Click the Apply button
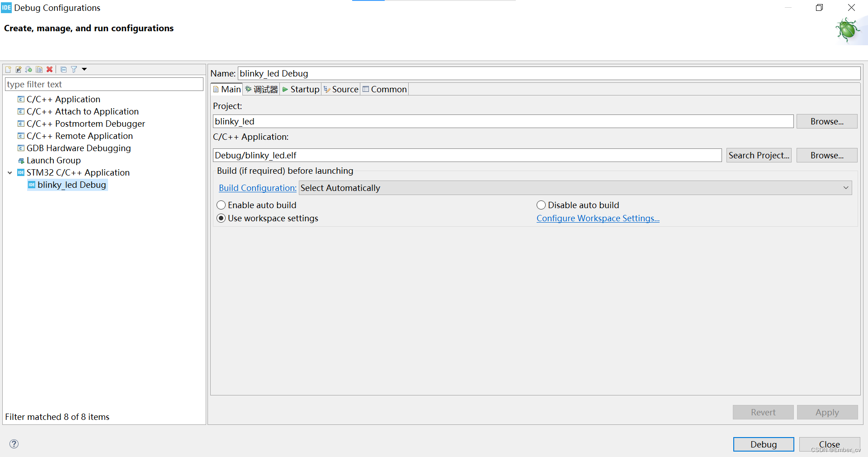The image size is (868, 457). pyautogui.click(x=827, y=412)
